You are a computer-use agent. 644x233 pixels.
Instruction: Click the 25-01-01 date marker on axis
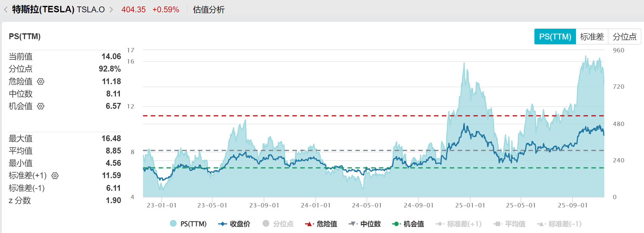coord(470,205)
